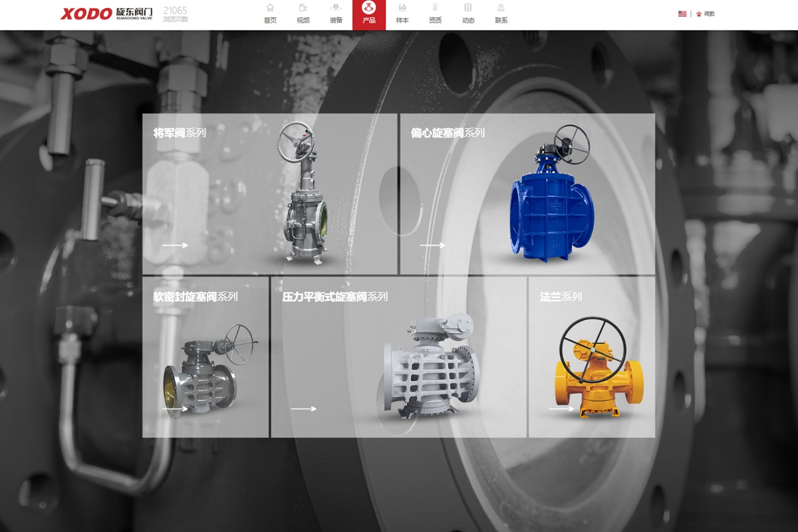Click the XODO 旋东阀门 logo

tap(106, 13)
